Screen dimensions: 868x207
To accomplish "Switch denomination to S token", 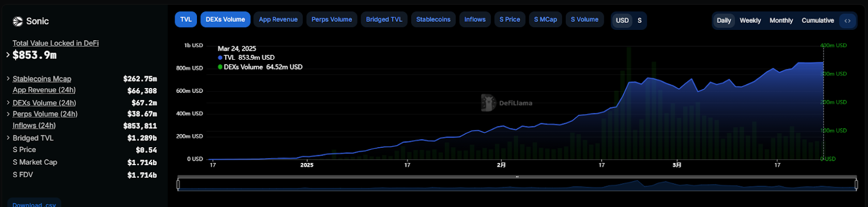I will (640, 21).
